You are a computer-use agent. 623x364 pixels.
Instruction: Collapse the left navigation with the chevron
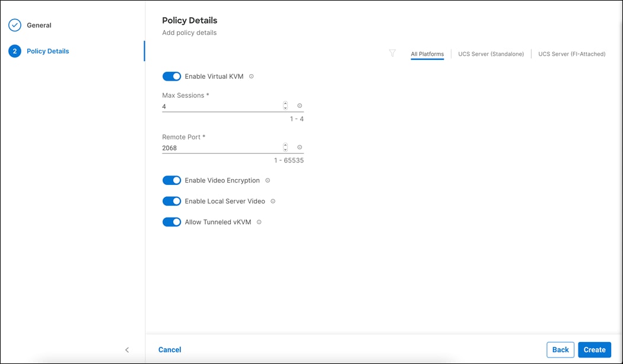point(127,350)
